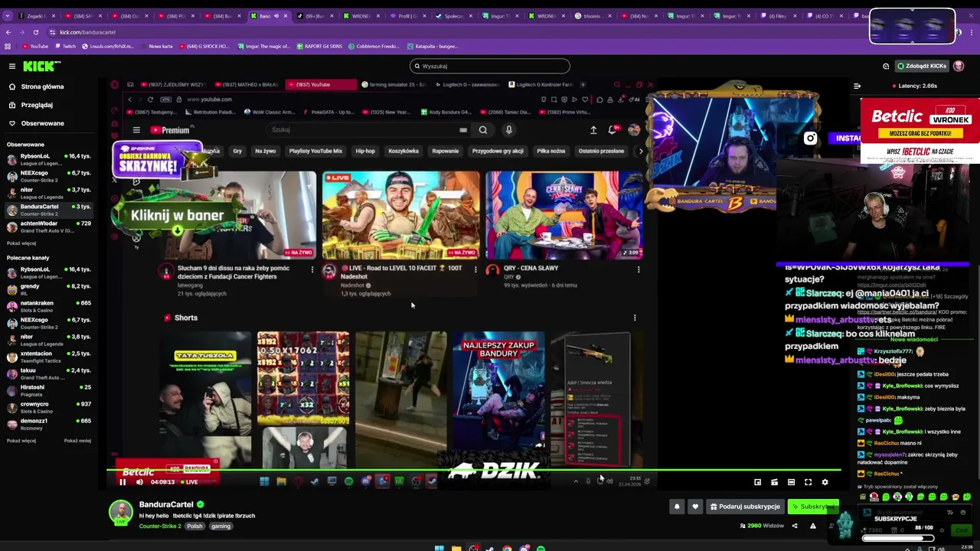
Task: Click Betclic Wronek banner in chat
Action: point(920,130)
